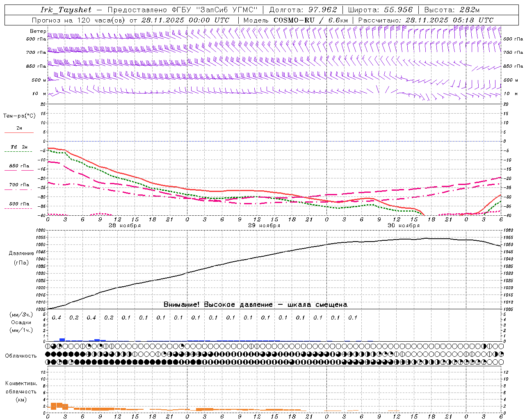Image resolution: width=525 pixels, height=420 pixels.
Task: Click the Давление axis label
Action: (x=21, y=253)
